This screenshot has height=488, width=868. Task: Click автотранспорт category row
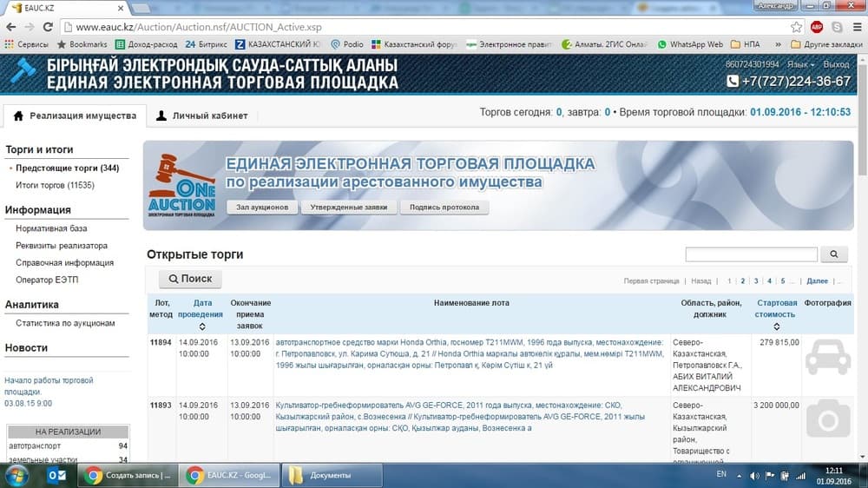[68, 446]
